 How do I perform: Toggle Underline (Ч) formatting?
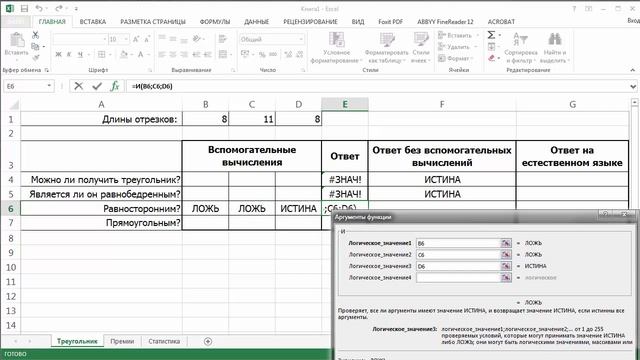tap(80, 54)
